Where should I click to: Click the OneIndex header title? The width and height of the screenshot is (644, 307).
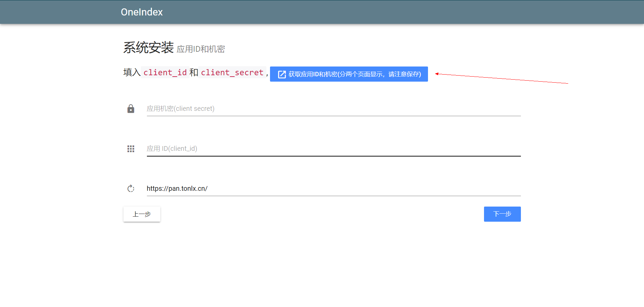(142, 12)
